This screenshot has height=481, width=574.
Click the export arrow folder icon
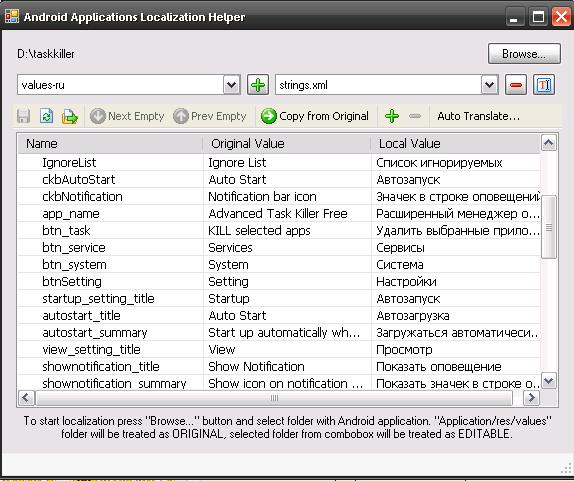(x=70, y=116)
